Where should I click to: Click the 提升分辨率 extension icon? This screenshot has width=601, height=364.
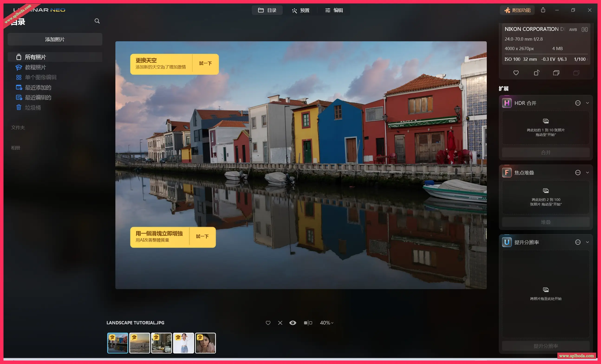point(507,242)
